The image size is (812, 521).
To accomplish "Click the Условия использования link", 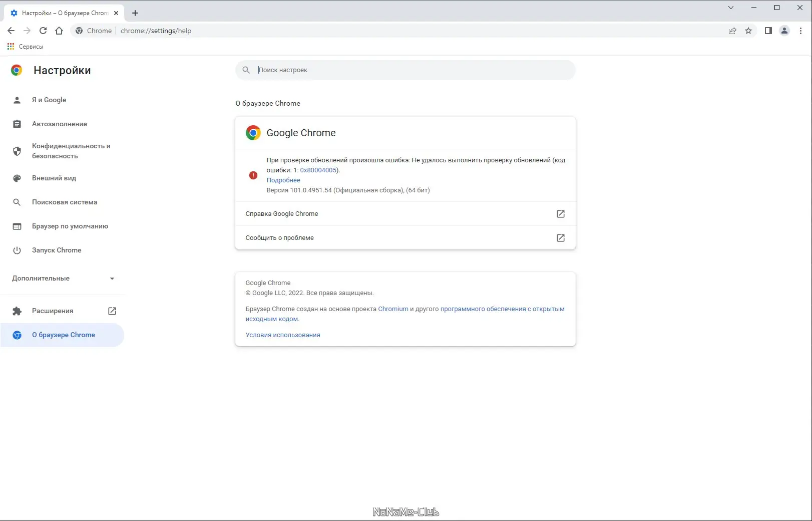I will pos(283,335).
